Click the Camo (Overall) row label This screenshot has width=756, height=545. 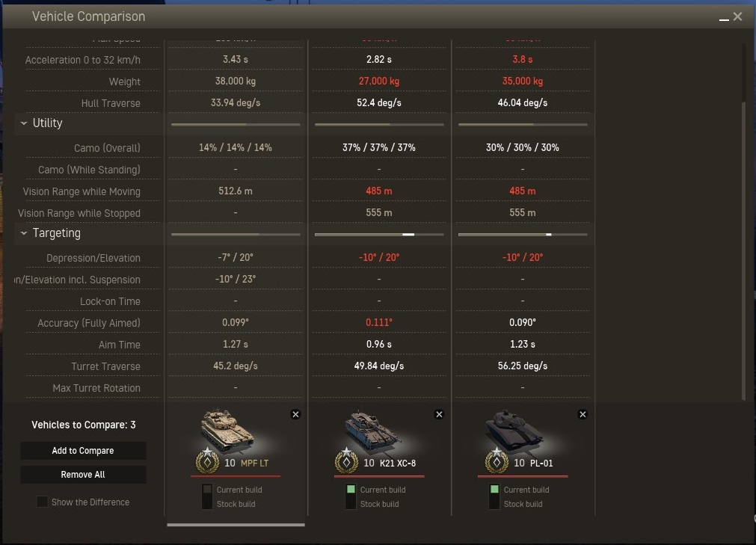pos(107,148)
